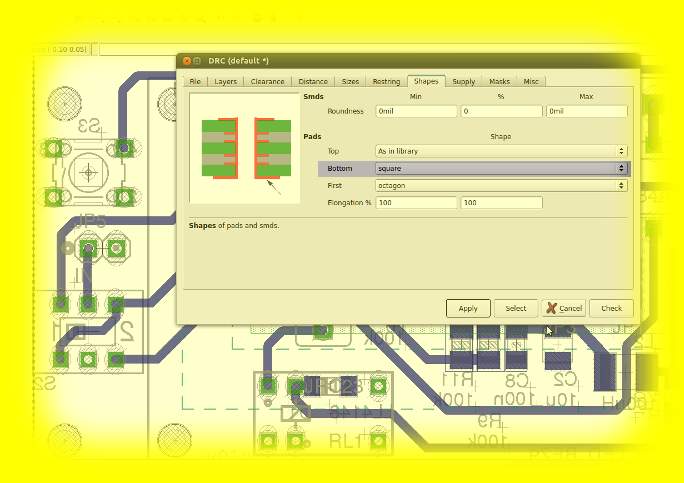Click the Check button
The height and width of the screenshot is (483, 684).
coord(611,308)
